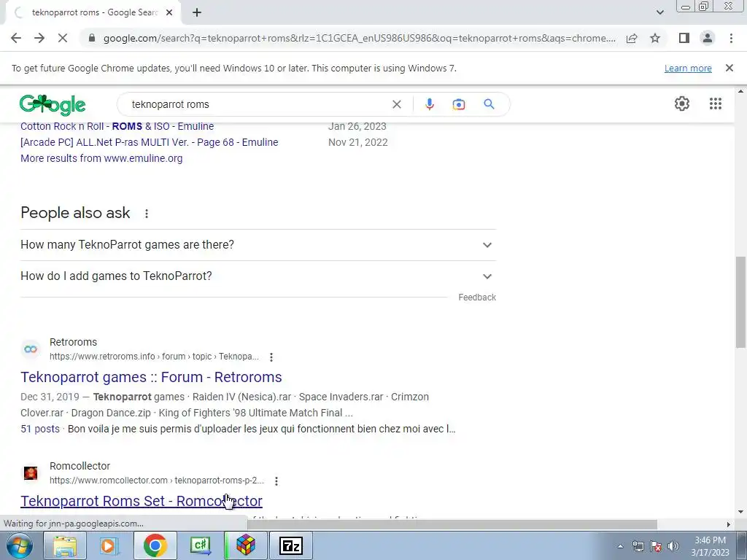Open the Google apps grid

715,104
